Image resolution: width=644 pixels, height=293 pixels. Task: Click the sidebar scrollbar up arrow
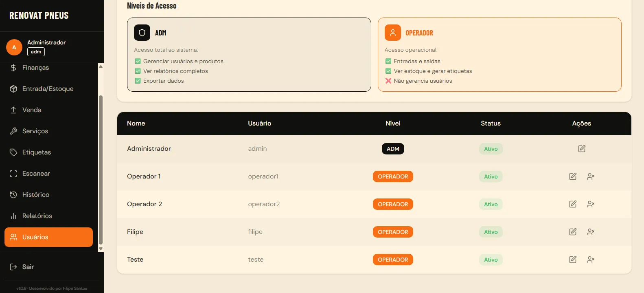(x=101, y=66)
